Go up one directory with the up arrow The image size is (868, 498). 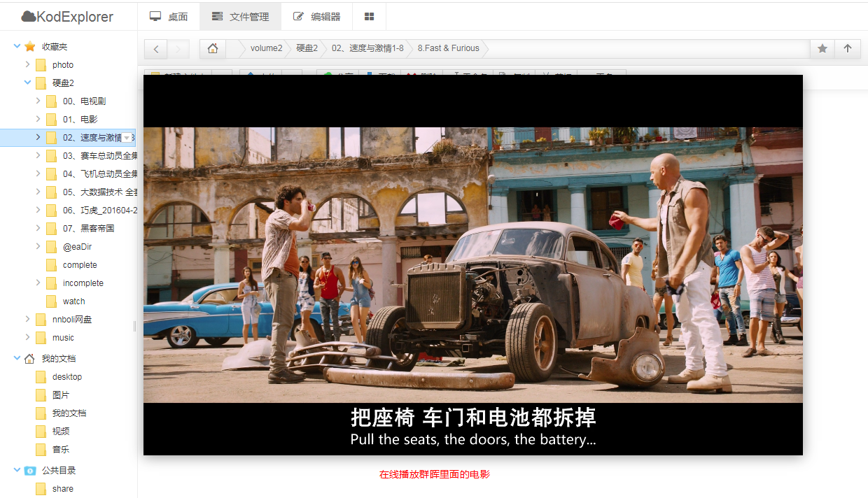(848, 49)
